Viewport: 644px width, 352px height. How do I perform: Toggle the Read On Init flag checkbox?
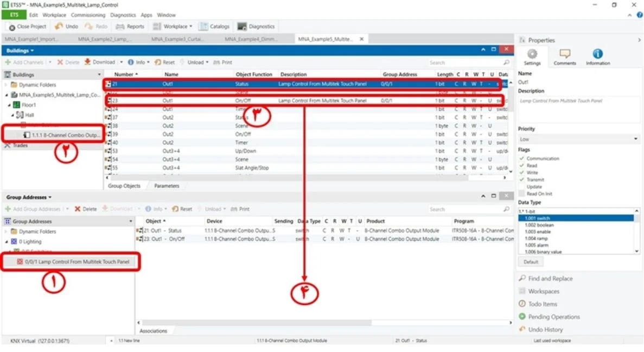point(521,194)
